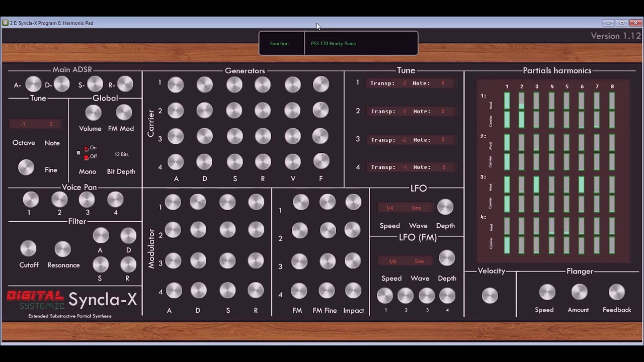Click the Syncla-X window title bar icon

coord(5,23)
